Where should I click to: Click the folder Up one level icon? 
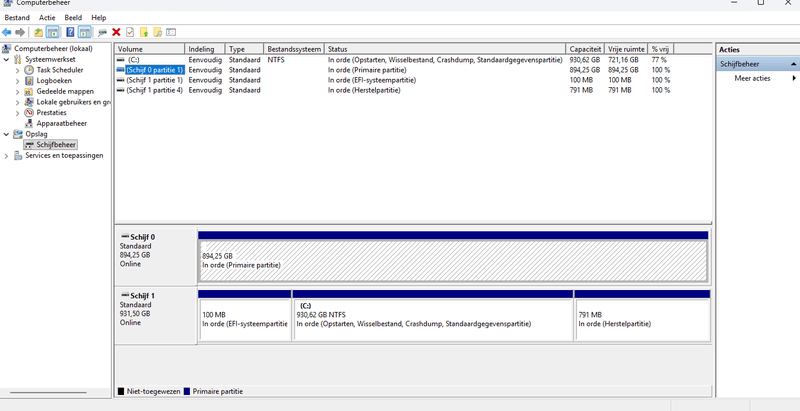[x=38, y=33]
